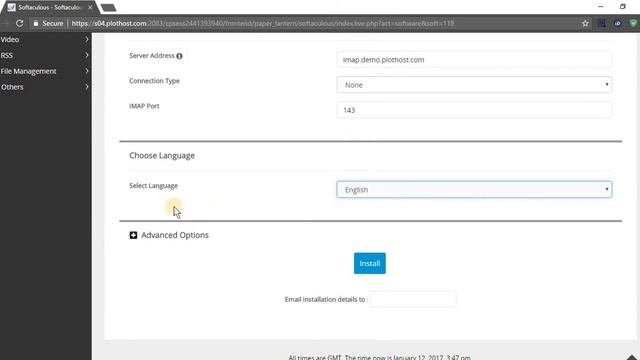Image resolution: width=640 pixels, height=360 pixels.
Task: Click the Secure padlock indicator
Action: click(x=48, y=23)
